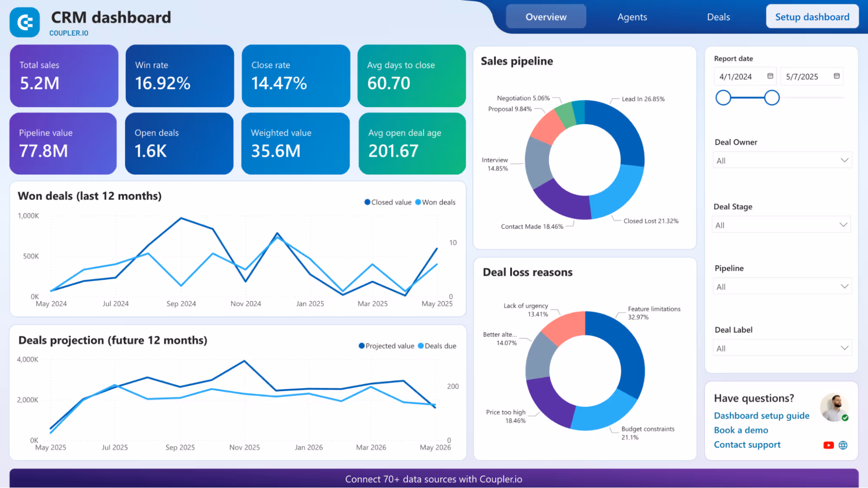Image resolution: width=868 pixels, height=488 pixels.
Task: Click the green checkmark badge on the avatar
Action: [845, 418]
